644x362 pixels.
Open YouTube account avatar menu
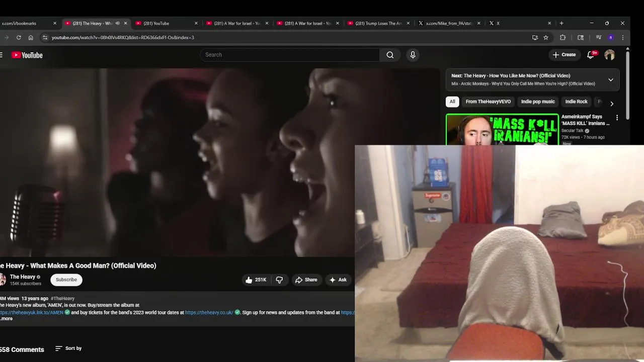click(610, 55)
